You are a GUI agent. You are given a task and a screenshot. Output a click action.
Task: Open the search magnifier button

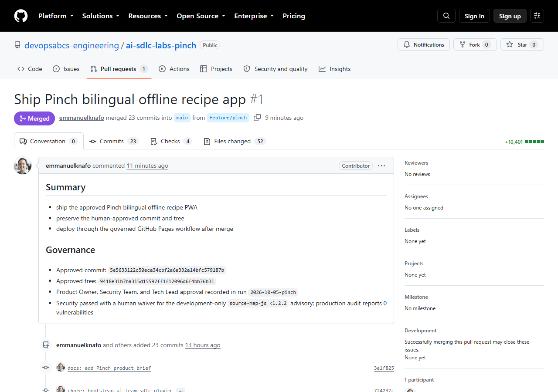[446, 16]
